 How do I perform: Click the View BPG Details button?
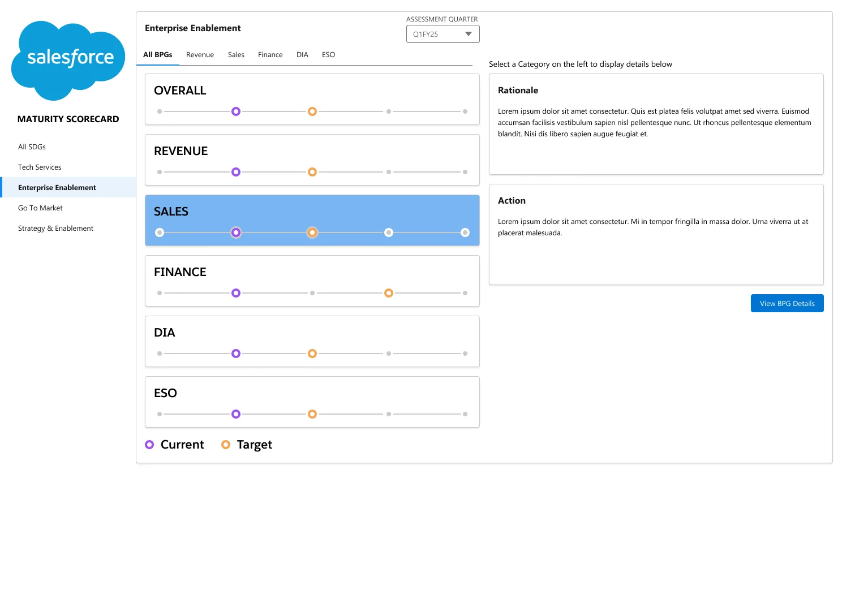[x=787, y=303]
